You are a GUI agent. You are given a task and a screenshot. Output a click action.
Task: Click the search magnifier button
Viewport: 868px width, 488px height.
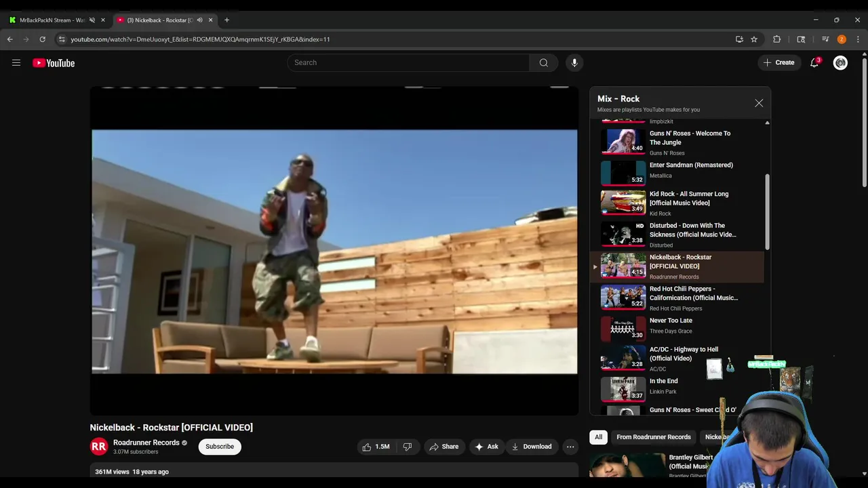544,63
